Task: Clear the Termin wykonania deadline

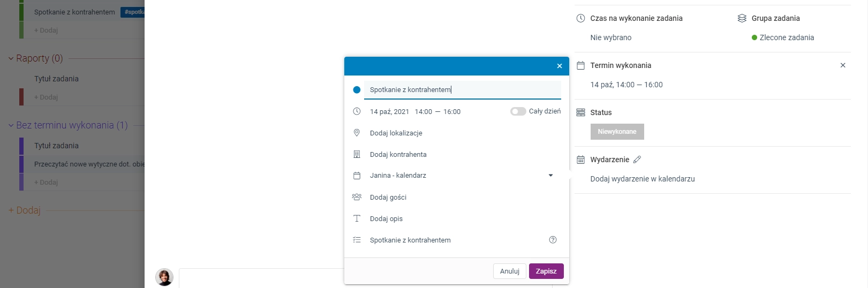Action: tap(843, 65)
